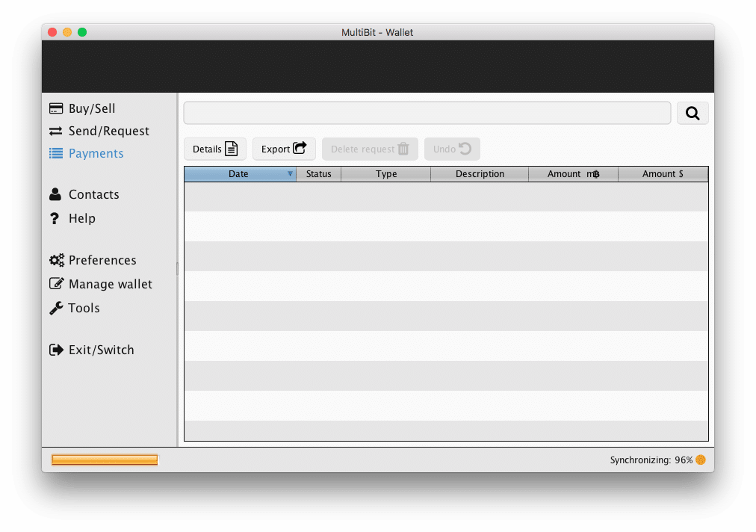This screenshot has height=532, width=756.
Task: Minimize the MultiBit window
Action: coord(67,32)
